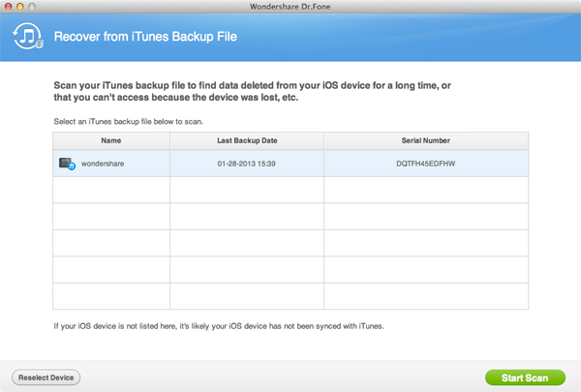This screenshot has width=581, height=392.
Task: Click the Recover from iTunes Backup File heading
Action: pos(145,37)
